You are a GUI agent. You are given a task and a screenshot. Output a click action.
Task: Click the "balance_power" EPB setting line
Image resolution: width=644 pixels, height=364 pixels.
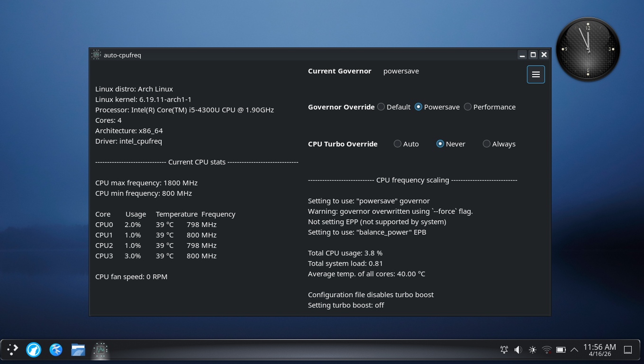(x=367, y=232)
